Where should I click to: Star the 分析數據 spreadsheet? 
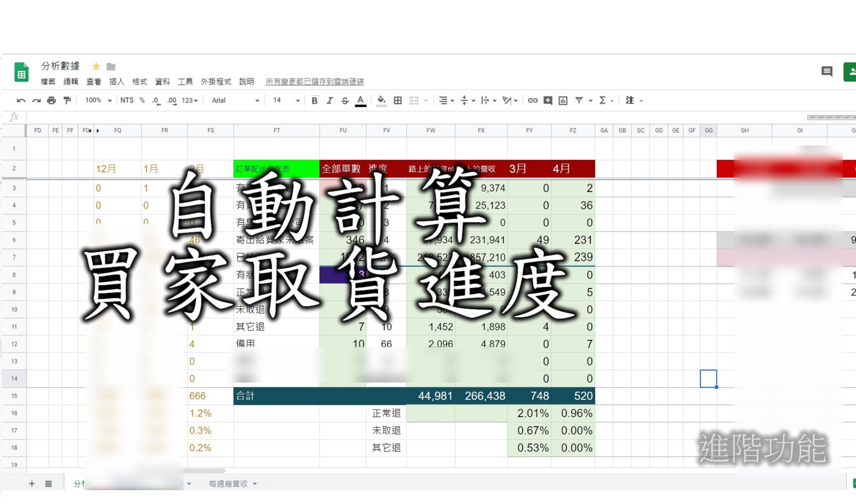click(x=96, y=66)
